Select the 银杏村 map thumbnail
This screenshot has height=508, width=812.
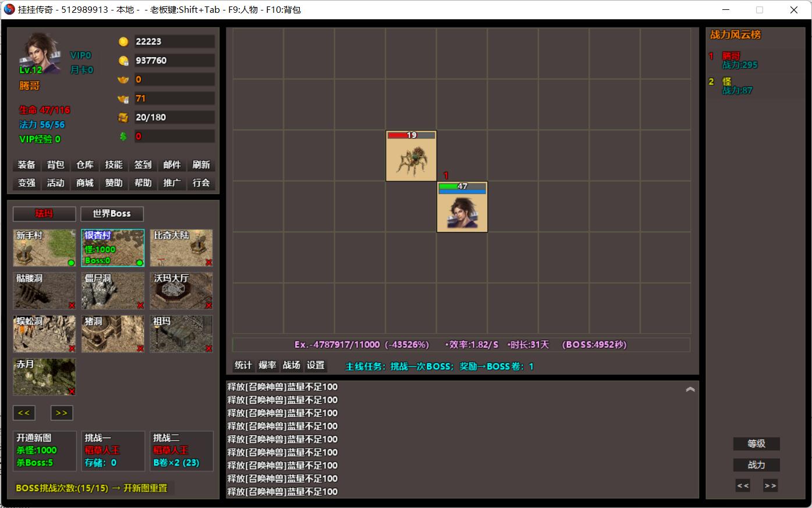click(x=113, y=248)
